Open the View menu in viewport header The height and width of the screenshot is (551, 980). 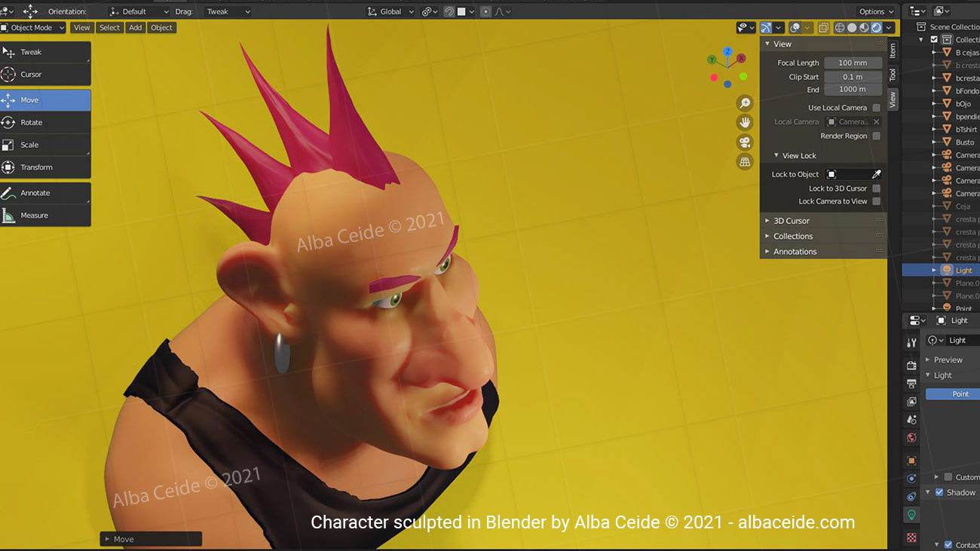tap(81, 28)
